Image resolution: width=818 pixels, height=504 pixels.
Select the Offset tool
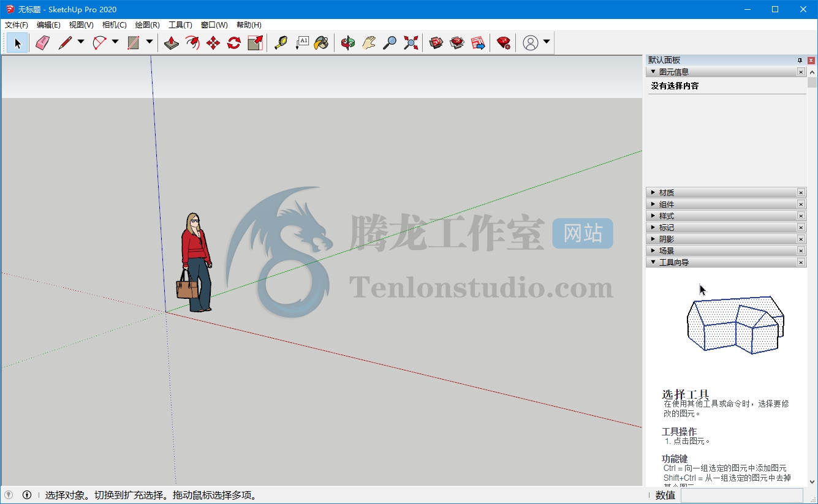[192, 43]
